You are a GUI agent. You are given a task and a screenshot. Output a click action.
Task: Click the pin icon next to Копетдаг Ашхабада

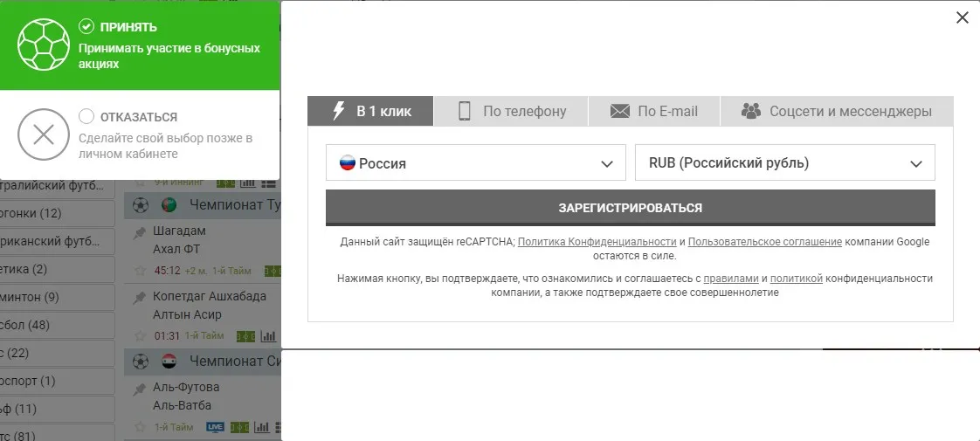click(x=140, y=299)
